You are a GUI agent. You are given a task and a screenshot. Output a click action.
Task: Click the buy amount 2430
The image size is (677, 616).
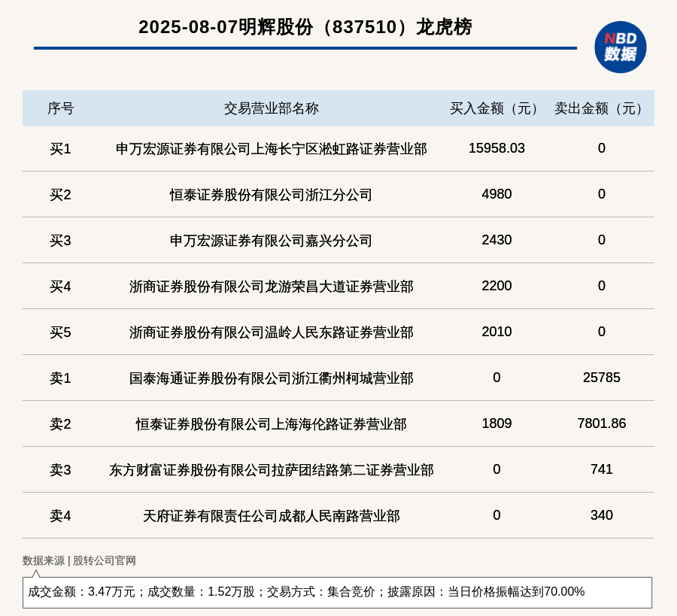coord(496,240)
